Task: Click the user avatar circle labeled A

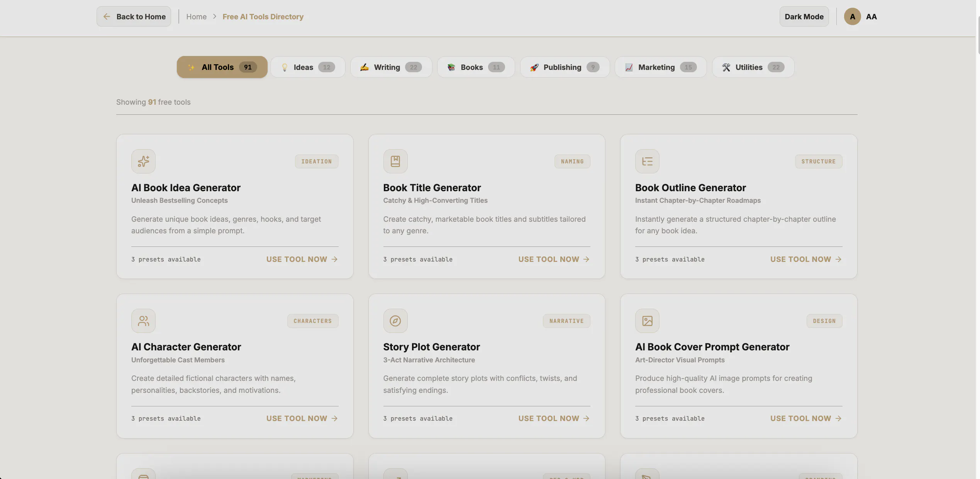Action: tap(852, 17)
